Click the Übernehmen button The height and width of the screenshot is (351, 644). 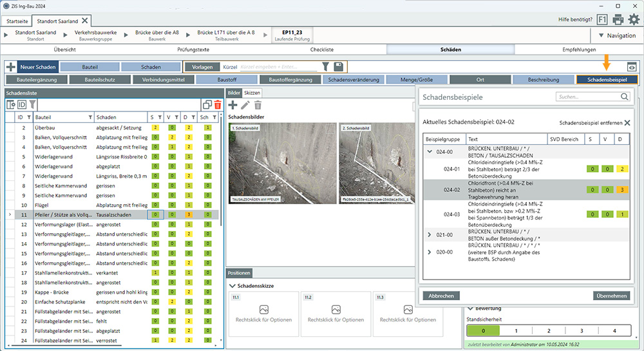pyautogui.click(x=611, y=296)
